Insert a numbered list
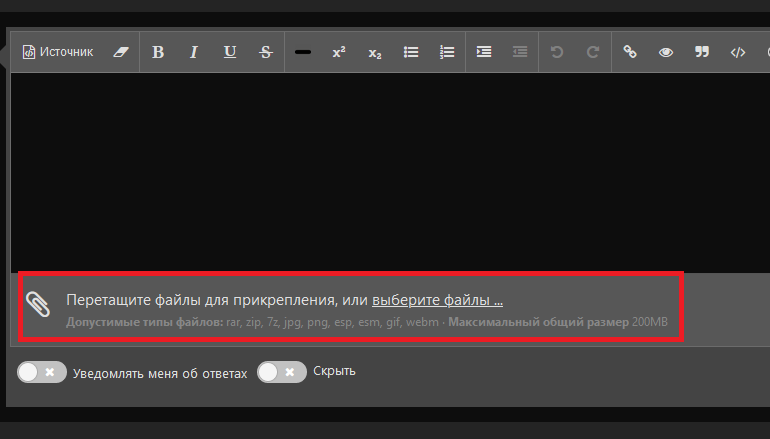The width and height of the screenshot is (770, 439). point(447,52)
